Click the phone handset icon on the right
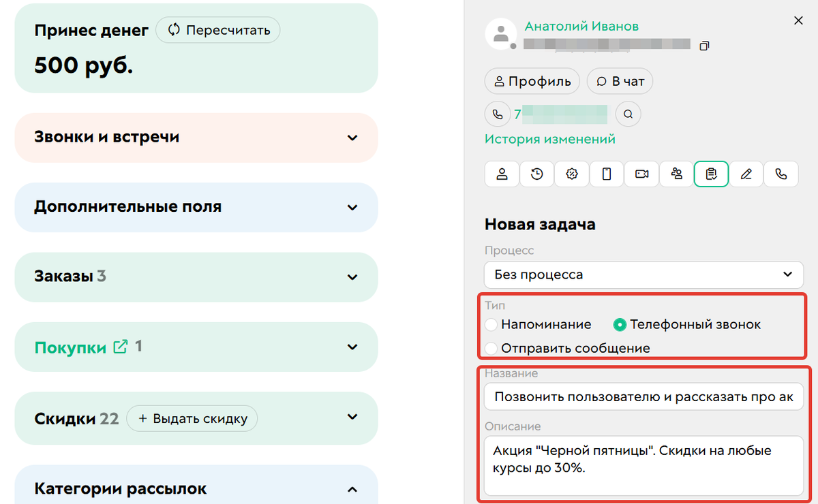Viewport: 818px width, 504px height. [x=781, y=174]
